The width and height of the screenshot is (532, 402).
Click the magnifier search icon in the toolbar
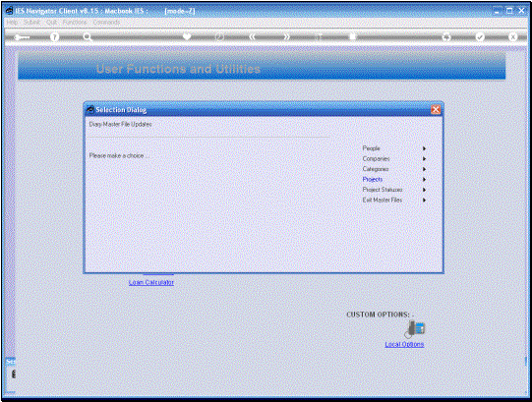click(88, 37)
